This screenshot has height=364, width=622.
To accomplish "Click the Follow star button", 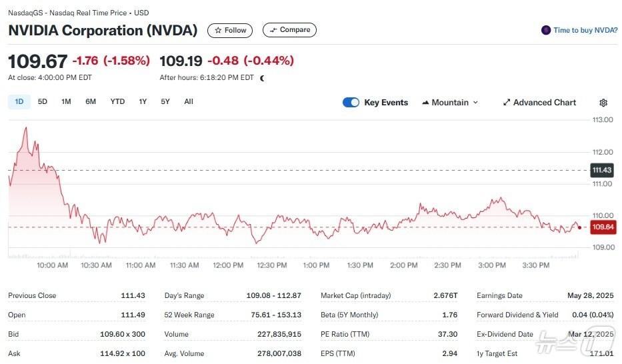I will (x=230, y=30).
